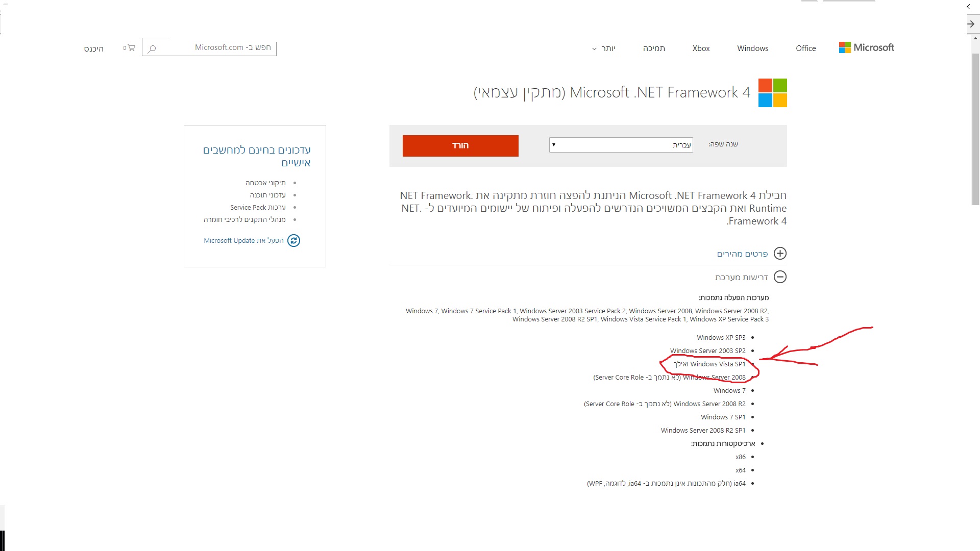The image size is (980, 551).
Task: Click the search magnifier icon
Action: [x=152, y=49]
